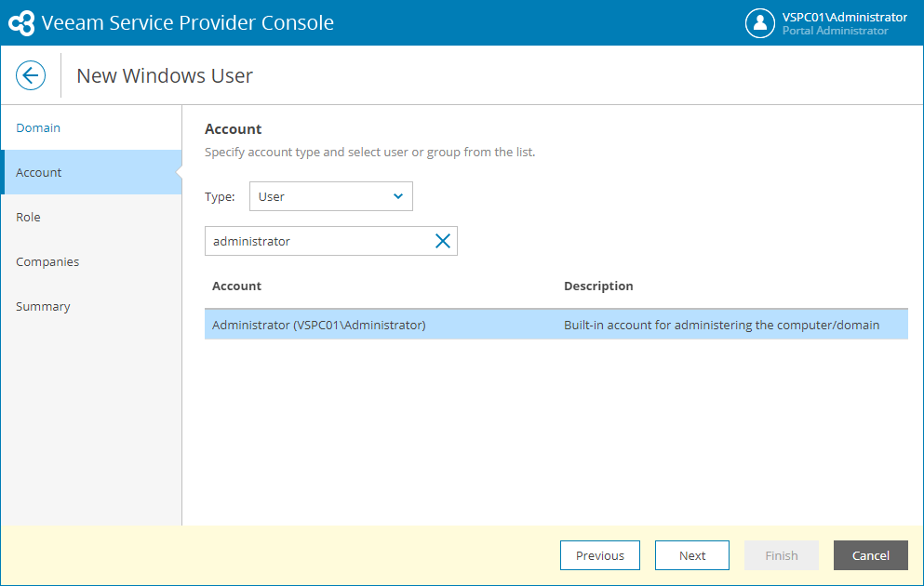Cancel the New Windows User wizard

(870, 555)
